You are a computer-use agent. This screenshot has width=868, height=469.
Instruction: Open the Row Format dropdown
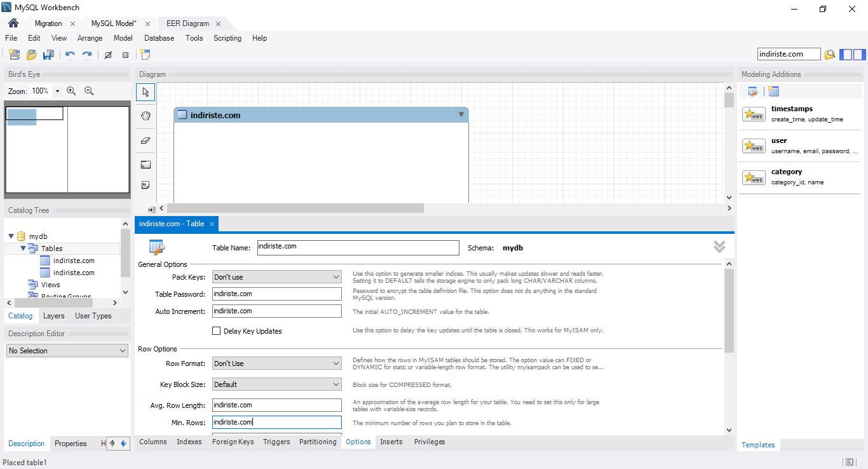[277, 364]
